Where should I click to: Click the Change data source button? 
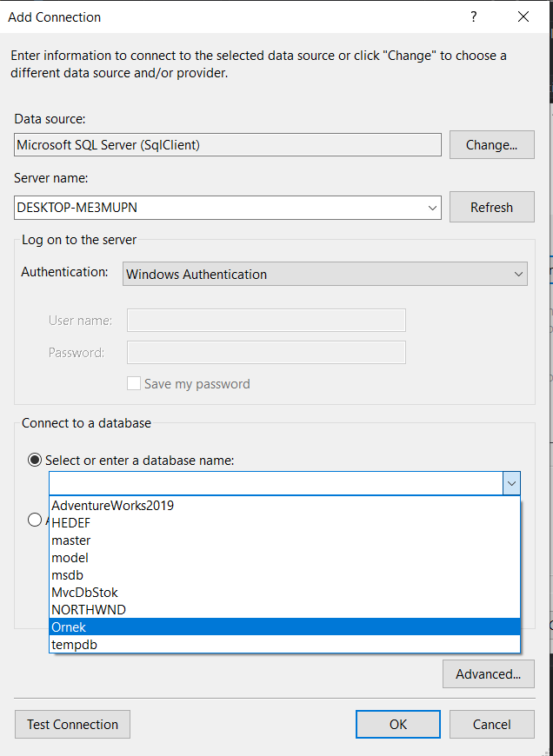click(491, 144)
